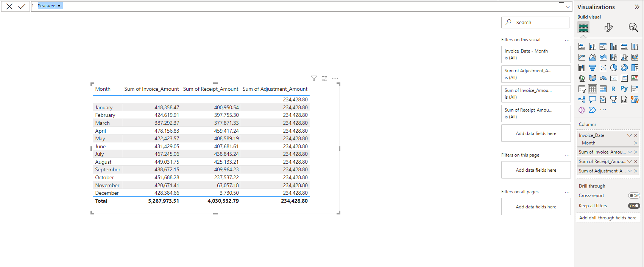The image size is (644, 267).
Task: Insert an area chart visual
Action: [x=593, y=57]
